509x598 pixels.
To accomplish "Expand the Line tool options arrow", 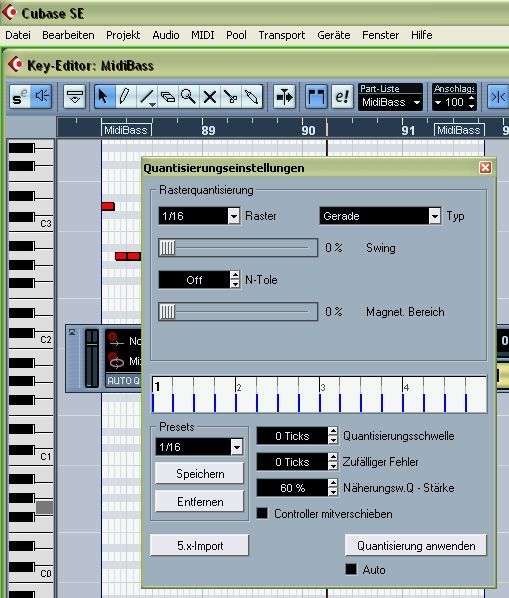I will (x=152, y=104).
